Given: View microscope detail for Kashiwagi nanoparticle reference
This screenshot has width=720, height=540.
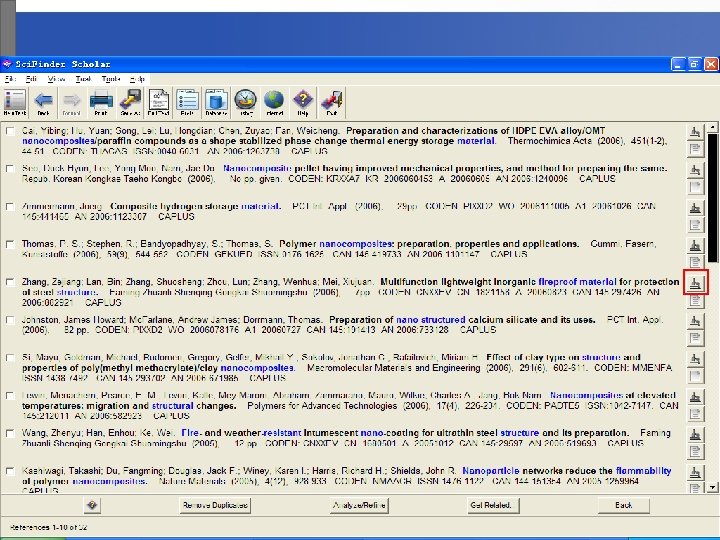Looking at the screenshot, I should [x=696, y=472].
